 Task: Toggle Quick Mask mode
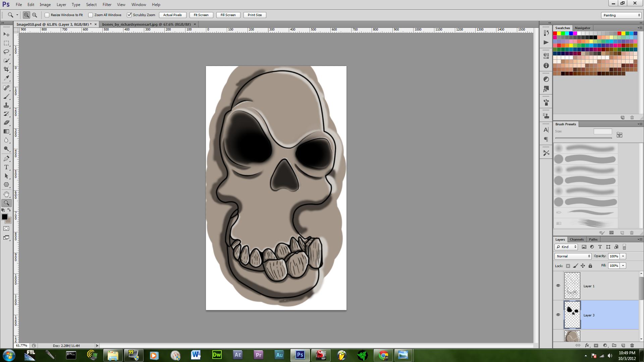(x=6, y=229)
